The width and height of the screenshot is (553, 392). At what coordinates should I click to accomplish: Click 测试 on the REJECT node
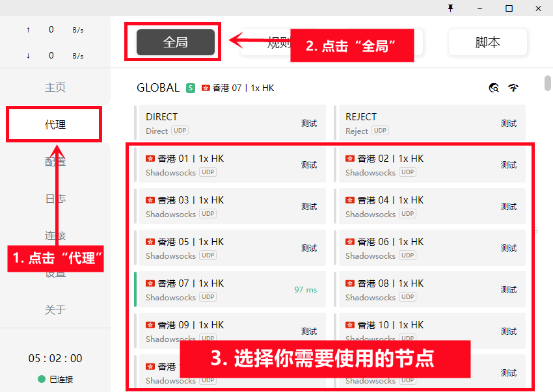coord(508,124)
